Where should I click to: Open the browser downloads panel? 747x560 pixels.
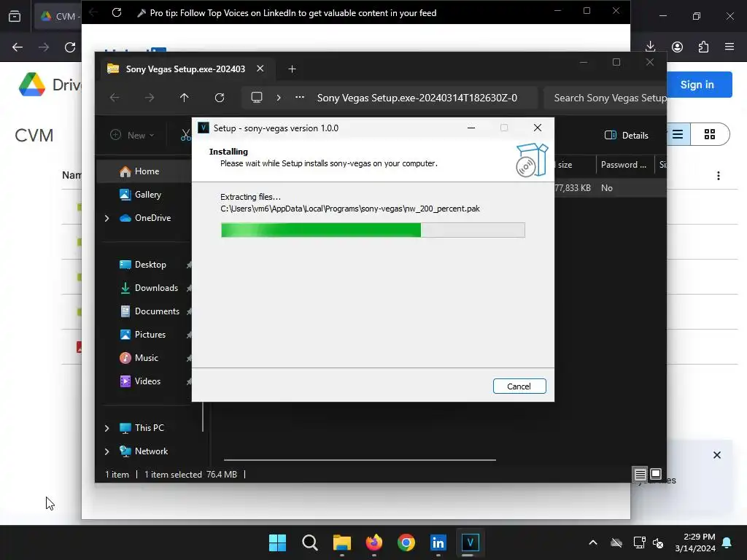point(650,47)
